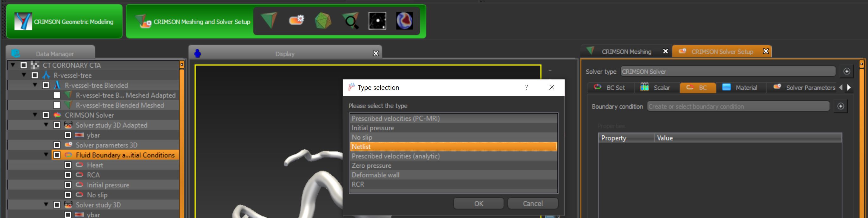Click the R-vessel-tree Blended model icon
Screen dimensions: 868x218
tap(57, 85)
